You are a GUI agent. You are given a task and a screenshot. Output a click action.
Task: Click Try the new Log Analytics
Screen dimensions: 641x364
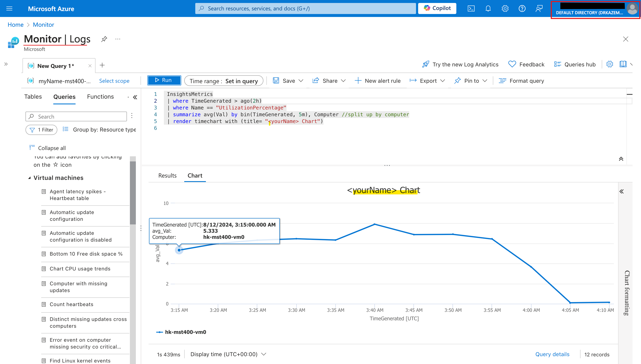tap(460, 64)
